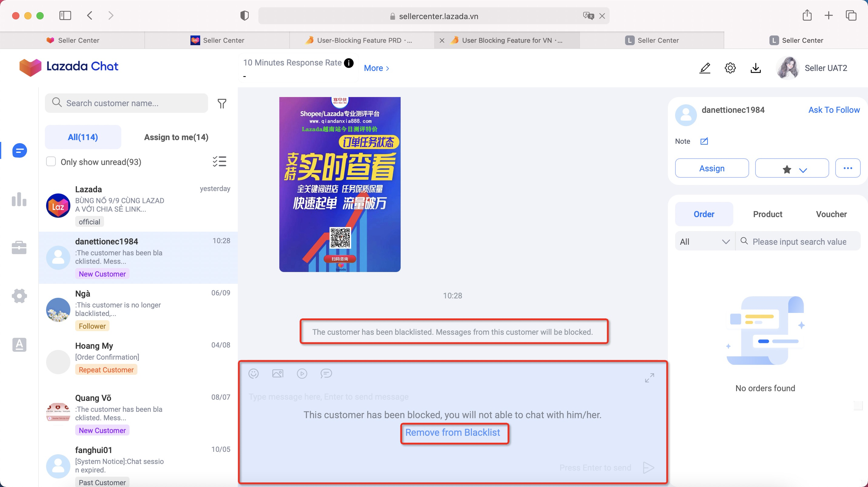Viewport: 868px width, 487px height.
Task: Open the Quang Võ conversation
Action: click(x=138, y=414)
